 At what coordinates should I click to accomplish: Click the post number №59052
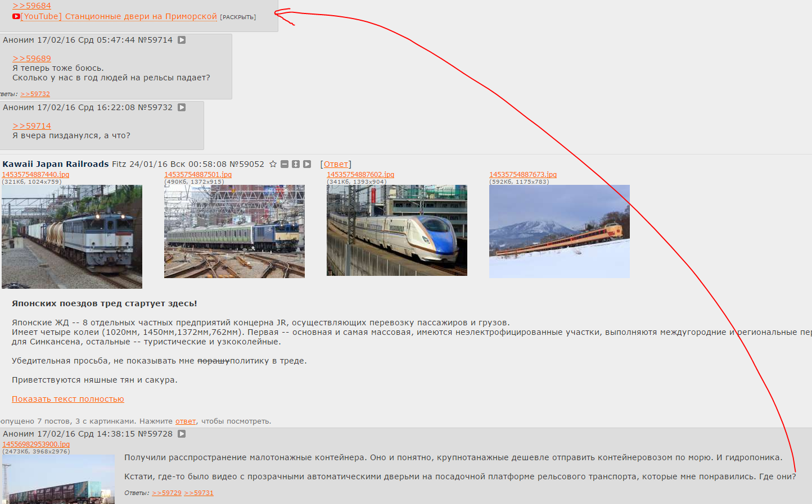click(x=246, y=164)
